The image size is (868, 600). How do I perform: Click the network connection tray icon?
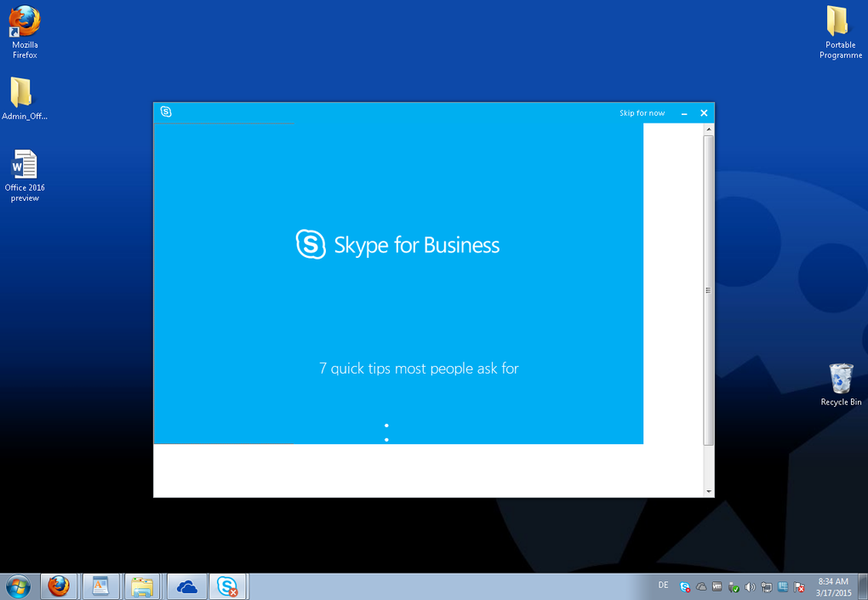pos(767,587)
